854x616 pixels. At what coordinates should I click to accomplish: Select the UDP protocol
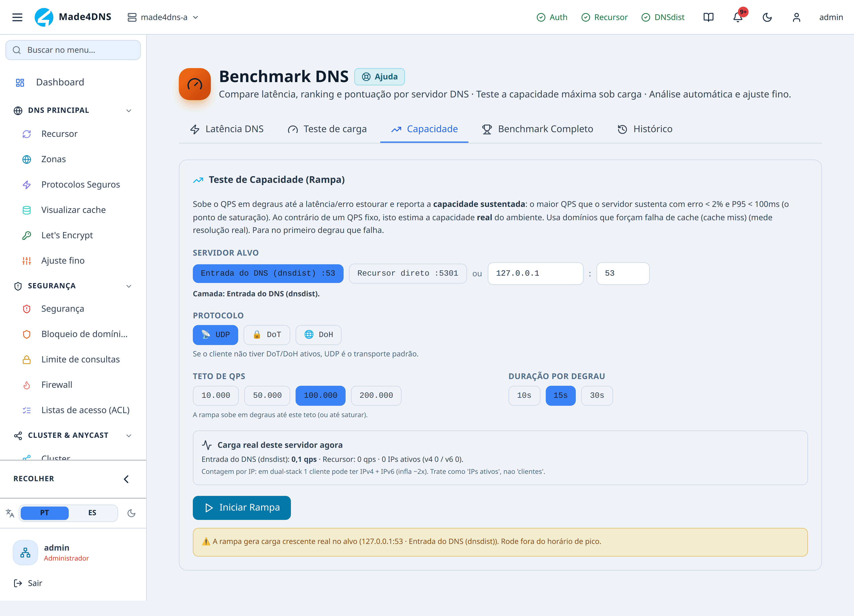pos(215,335)
